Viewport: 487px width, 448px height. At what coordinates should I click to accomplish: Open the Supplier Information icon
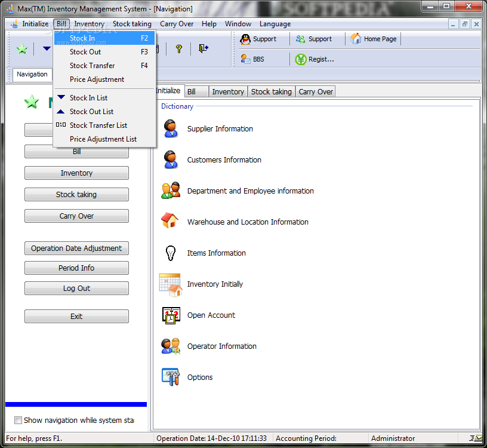click(x=171, y=128)
